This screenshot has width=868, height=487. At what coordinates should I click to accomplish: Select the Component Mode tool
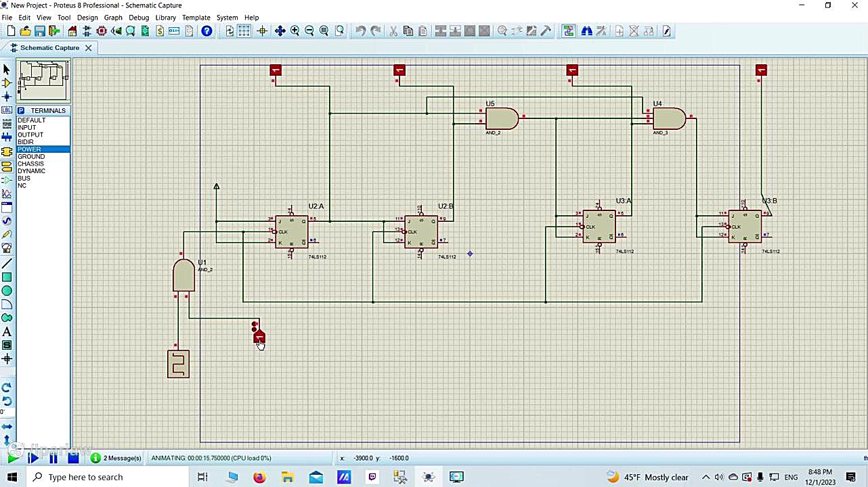7,83
